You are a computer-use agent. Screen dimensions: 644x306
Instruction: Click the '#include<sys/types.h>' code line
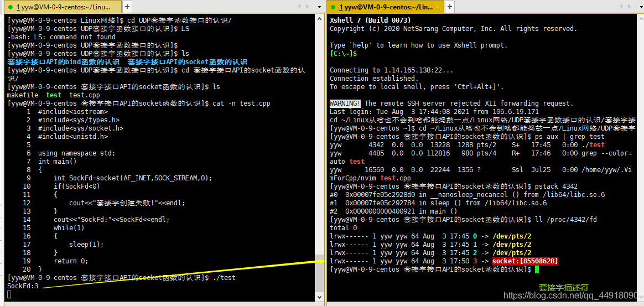click(79, 120)
